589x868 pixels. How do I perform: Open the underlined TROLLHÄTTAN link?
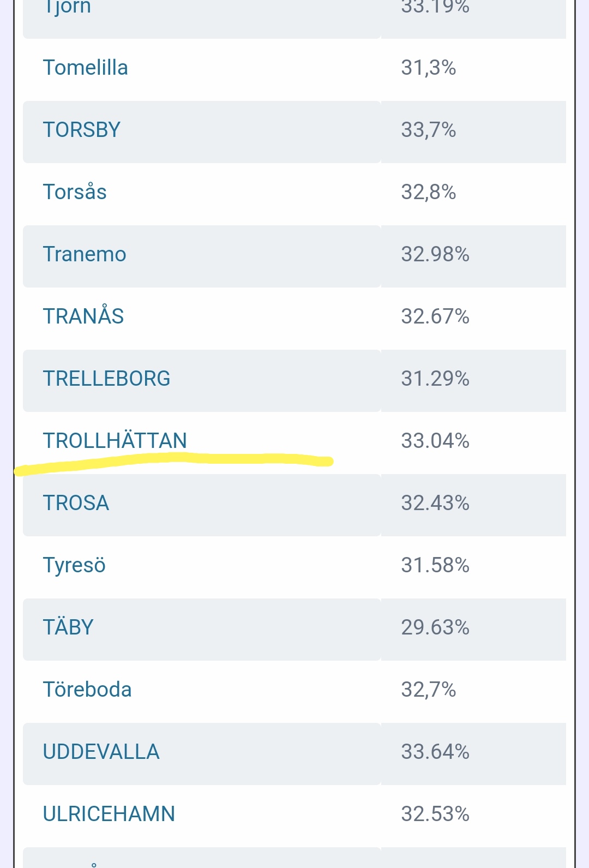coord(115,441)
